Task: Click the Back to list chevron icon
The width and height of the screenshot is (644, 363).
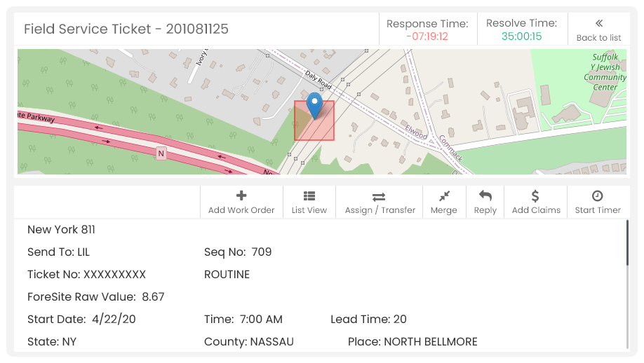Action: click(x=599, y=23)
